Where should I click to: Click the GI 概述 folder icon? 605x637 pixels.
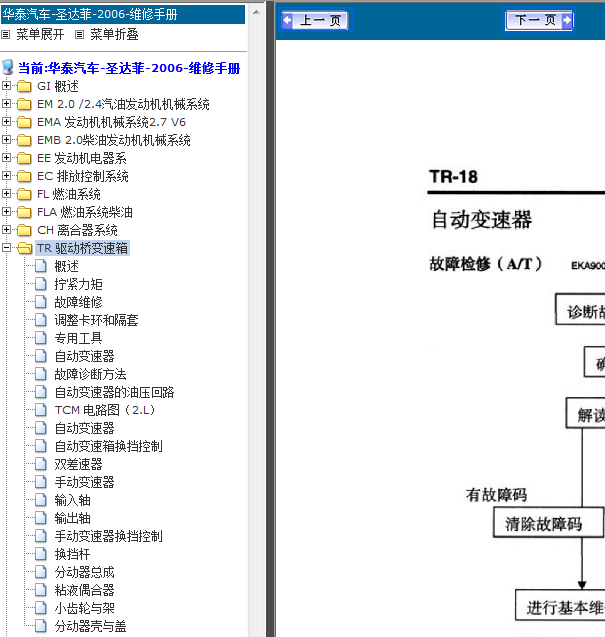[x=24, y=86]
